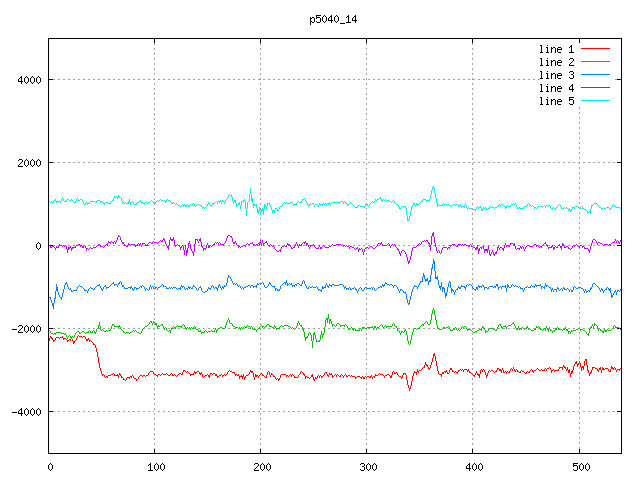This screenshot has height=480, width=640.
Task: Click the green sample next to line 2
Action: pyautogui.click(x=595, y=62)
